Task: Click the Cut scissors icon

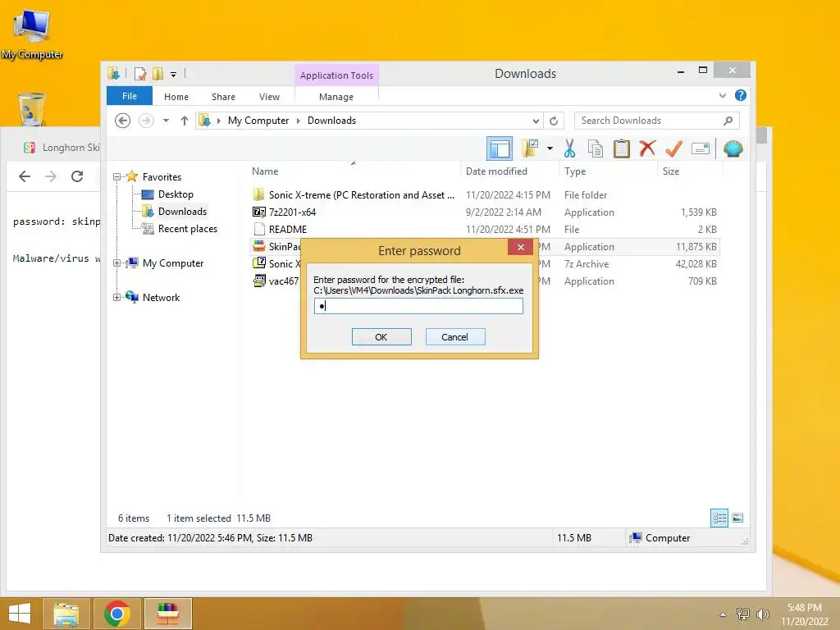Action: point(569,148)
